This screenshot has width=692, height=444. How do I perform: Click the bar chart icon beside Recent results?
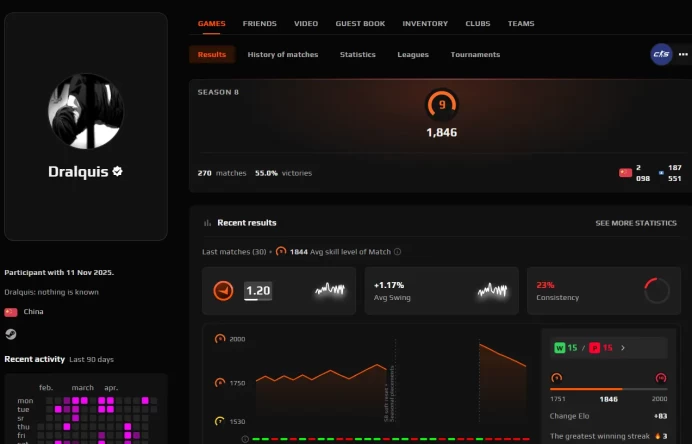(x=207, y=223)
